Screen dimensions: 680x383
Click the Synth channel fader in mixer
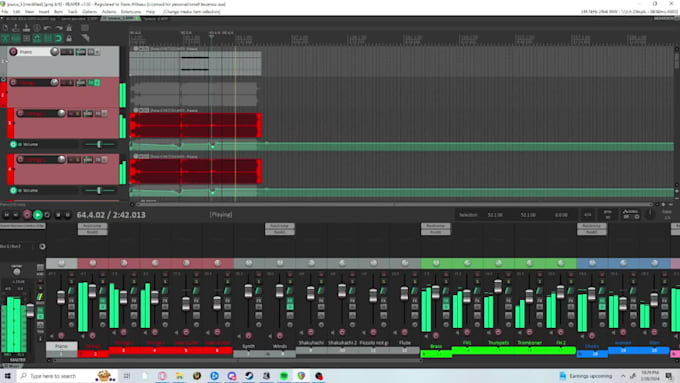click(x=248, y=291)
